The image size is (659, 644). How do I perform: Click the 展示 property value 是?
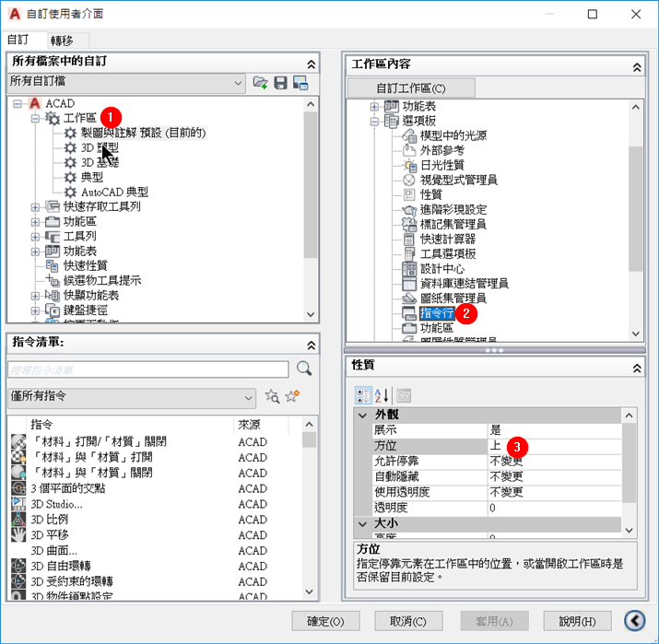pos(554,430)
